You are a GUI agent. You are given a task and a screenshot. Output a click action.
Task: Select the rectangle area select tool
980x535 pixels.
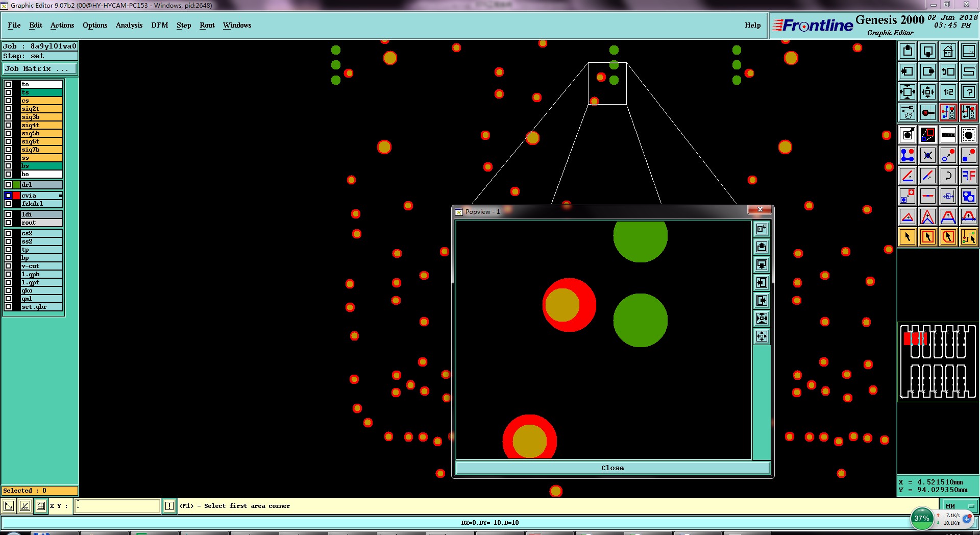tap(928, 237)
